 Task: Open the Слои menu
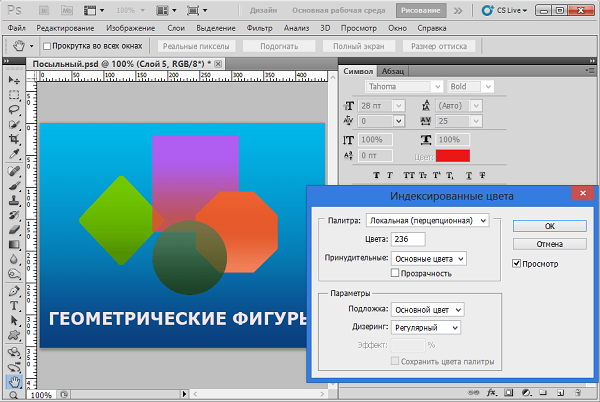click(176, 28)
